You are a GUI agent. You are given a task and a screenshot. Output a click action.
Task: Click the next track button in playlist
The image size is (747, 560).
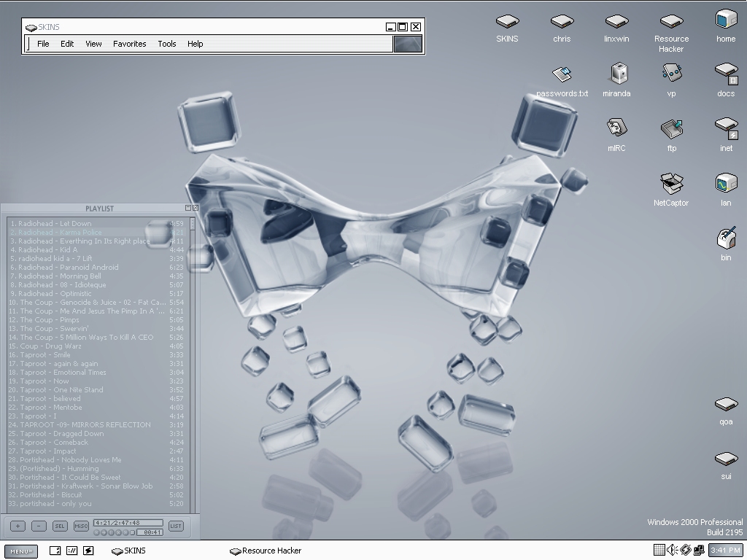click(x=125, y=533)
